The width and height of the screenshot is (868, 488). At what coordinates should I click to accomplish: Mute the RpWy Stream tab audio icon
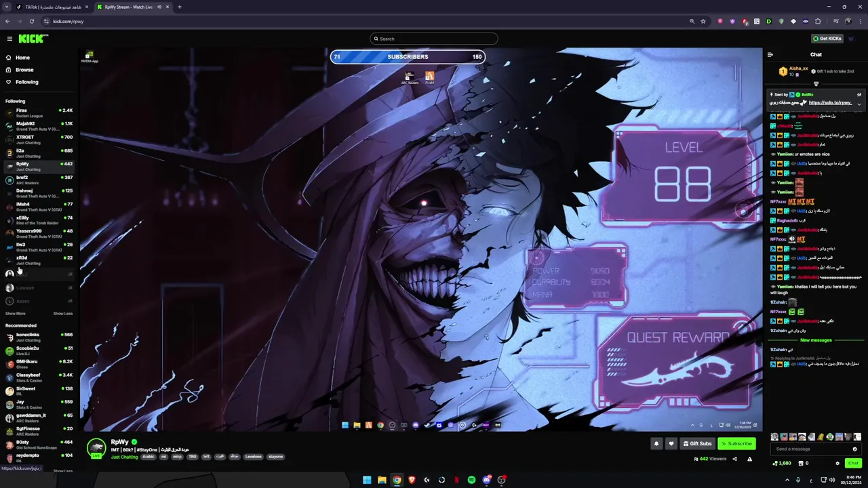(x=159, y=7)
